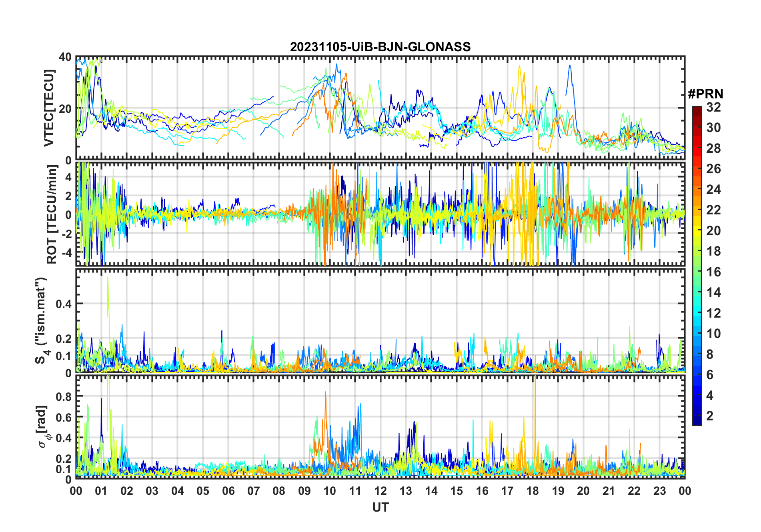This screenshot has height=532, width=761.
Task: Select the "17" hour tick on UT axis
Action: pyautogui.click(x=507, y=491)
